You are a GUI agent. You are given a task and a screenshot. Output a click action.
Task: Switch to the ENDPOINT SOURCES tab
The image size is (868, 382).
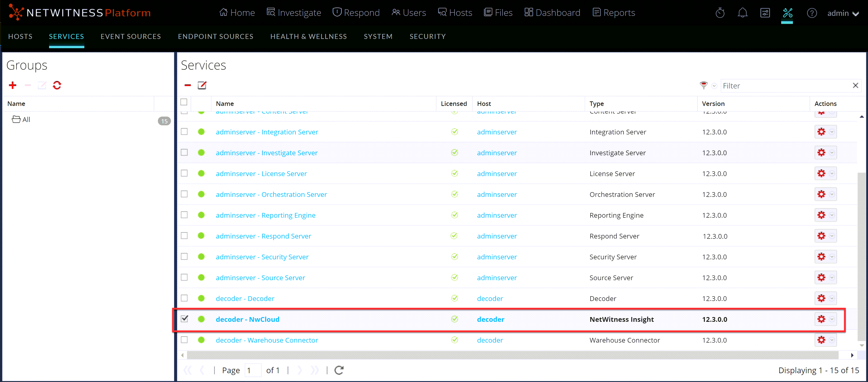coord(216,36)
